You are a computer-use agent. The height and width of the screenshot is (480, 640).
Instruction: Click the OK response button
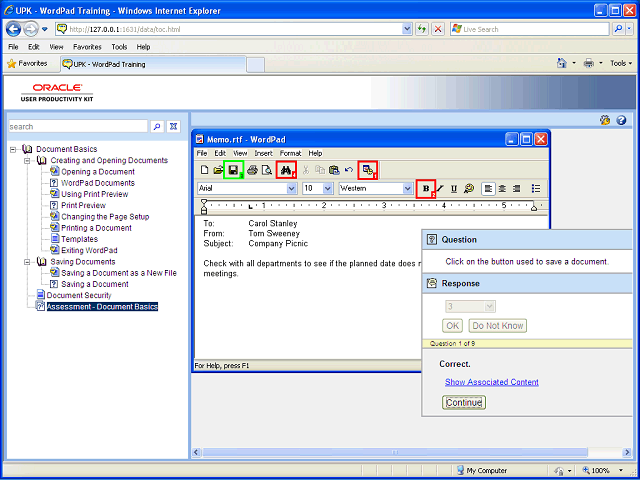452,326
